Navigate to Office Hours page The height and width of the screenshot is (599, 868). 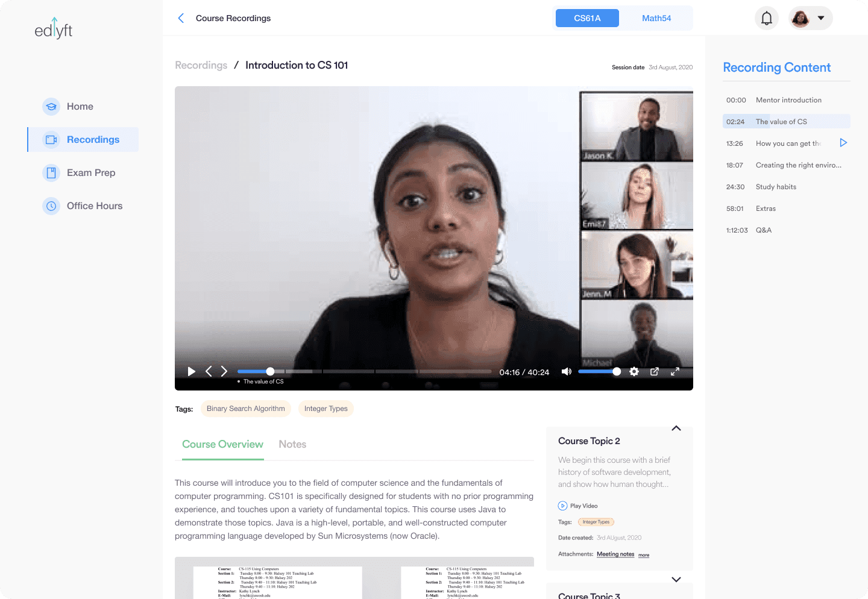(95, 206)
